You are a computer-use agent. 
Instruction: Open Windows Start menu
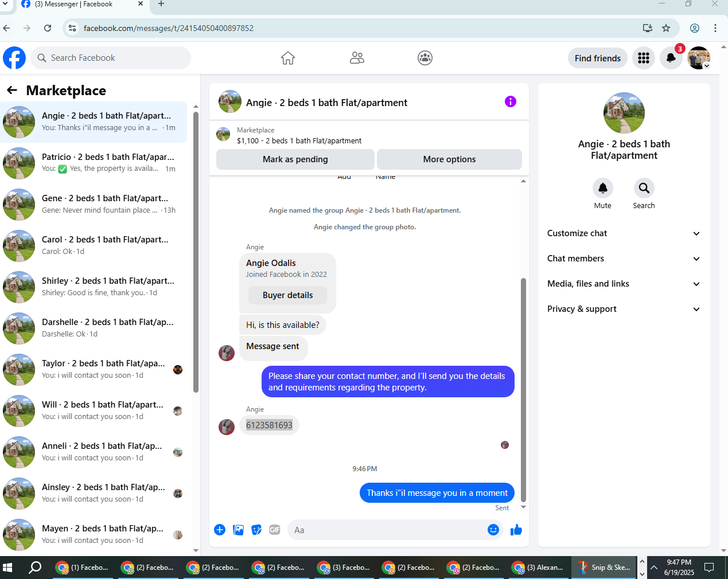pyautogui.click(x=8, y=568)
